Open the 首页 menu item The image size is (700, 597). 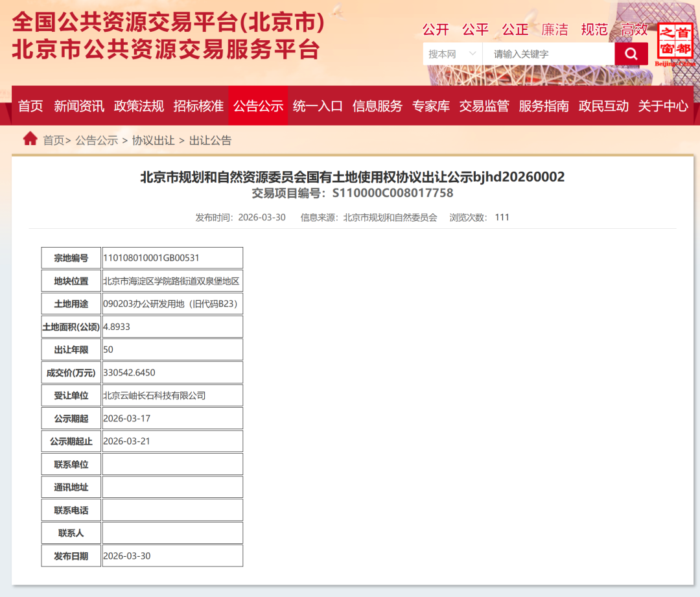pos(30,106)
